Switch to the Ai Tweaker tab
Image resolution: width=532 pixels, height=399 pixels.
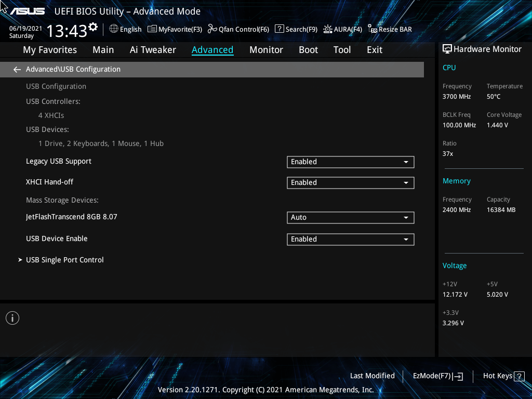(x=153, y=49)
